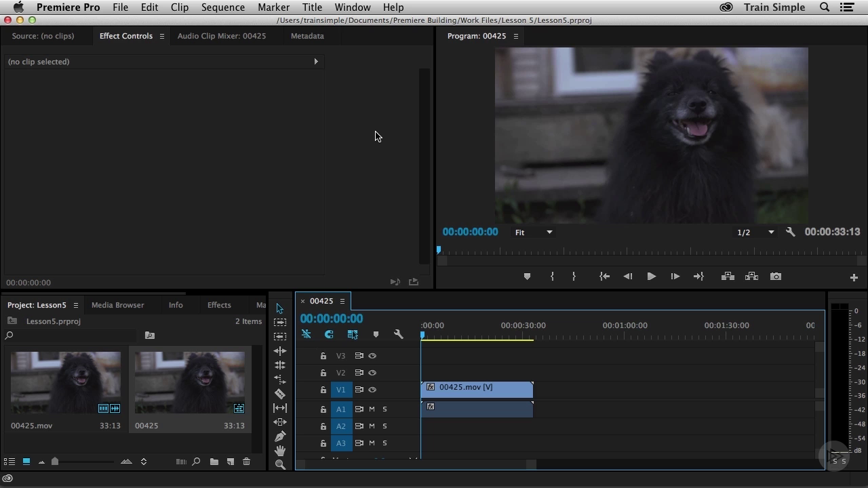Select the Rolling Edit tool
This screenshot has width=868, height=488.
click(x=279, y=365)
